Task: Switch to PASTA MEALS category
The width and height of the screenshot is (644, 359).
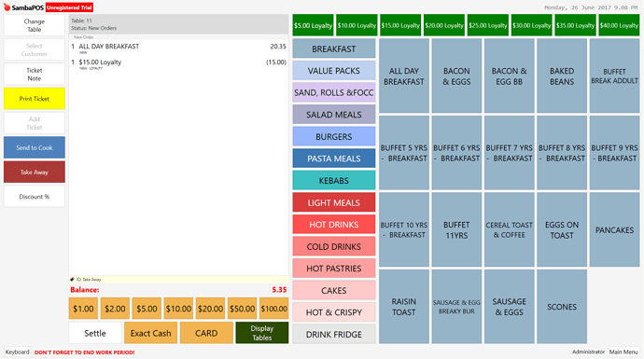Action: click(x=334, y=159)
